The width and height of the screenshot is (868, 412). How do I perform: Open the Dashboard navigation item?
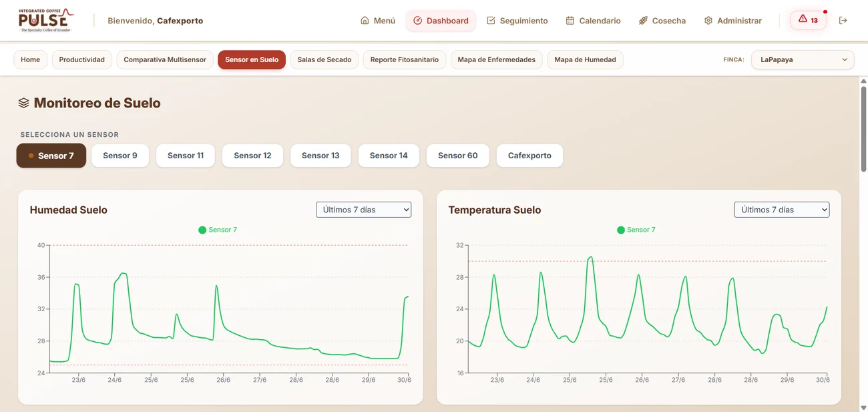pyautogui.click(x=441, y=21)
